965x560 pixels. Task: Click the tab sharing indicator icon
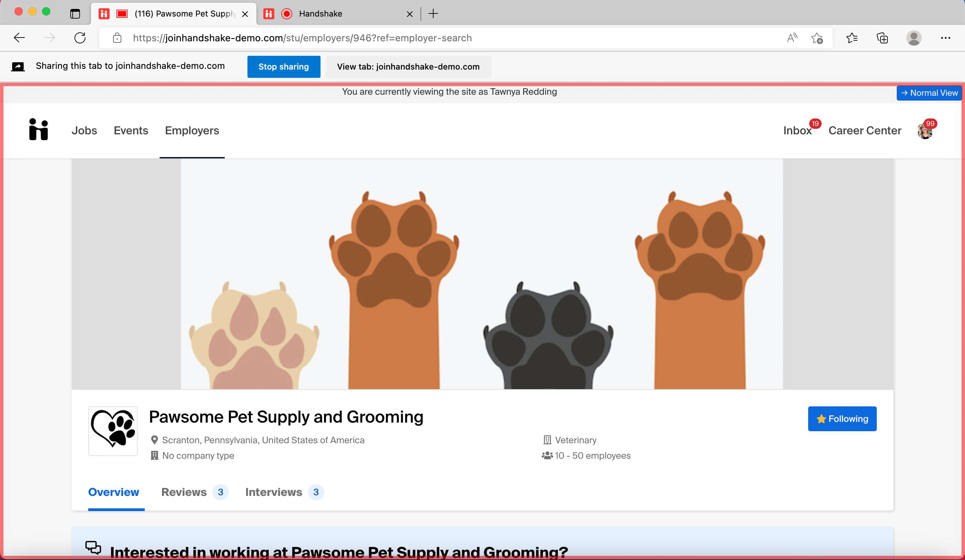tap(17, 66)
